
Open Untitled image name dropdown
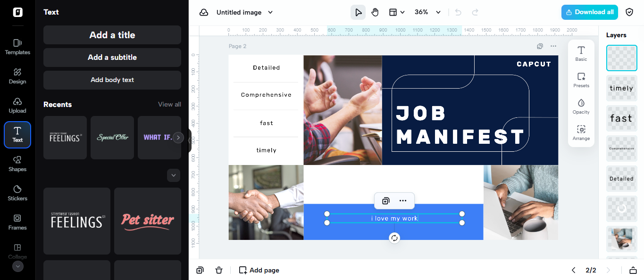tap(244, 12)
